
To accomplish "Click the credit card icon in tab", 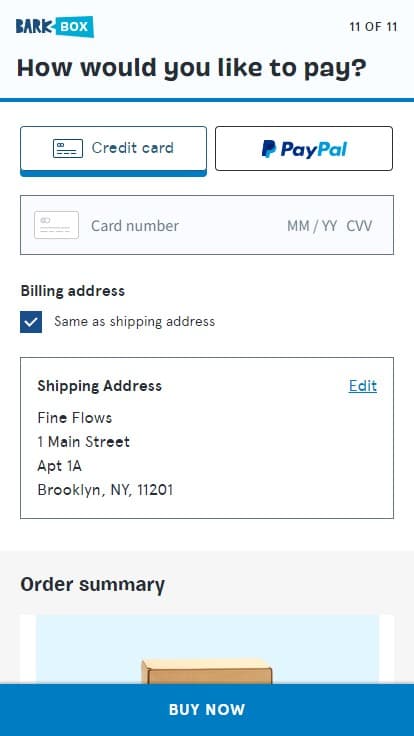I will [68, 148].
